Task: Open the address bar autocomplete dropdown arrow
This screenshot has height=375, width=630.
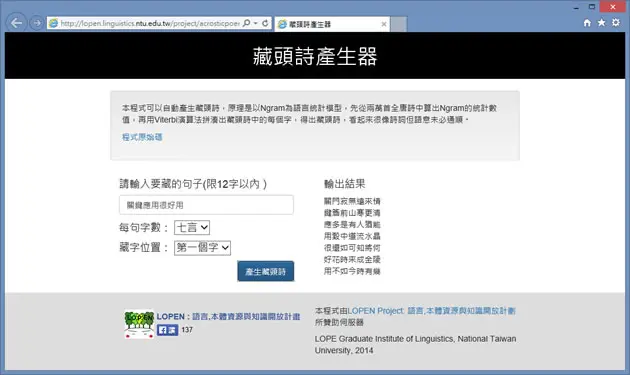Action: [x=256, y=23]
